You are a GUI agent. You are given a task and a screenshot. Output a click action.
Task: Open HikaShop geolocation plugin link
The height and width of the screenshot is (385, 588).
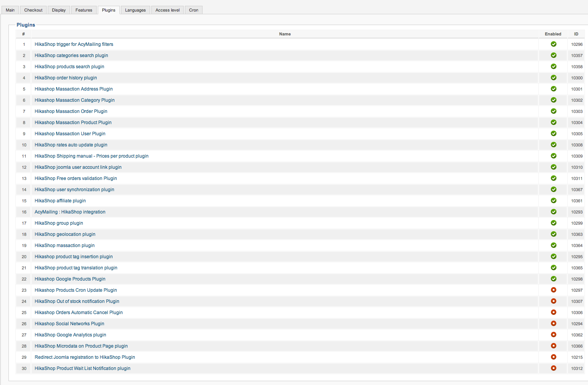coord(65,234)
